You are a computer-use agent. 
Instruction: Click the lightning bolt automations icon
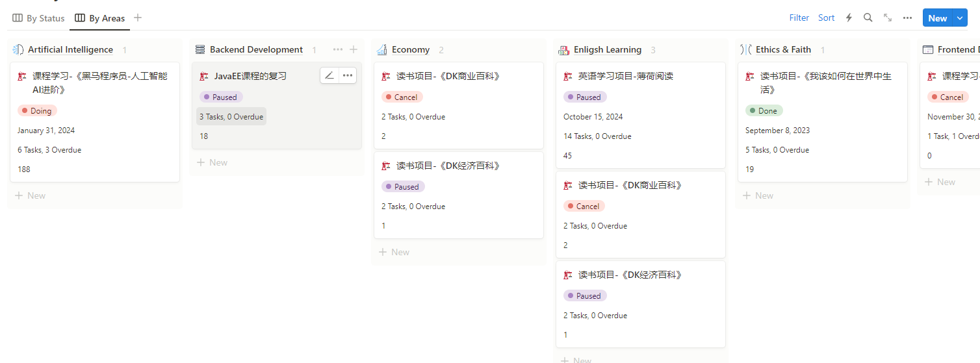point(849,18)
